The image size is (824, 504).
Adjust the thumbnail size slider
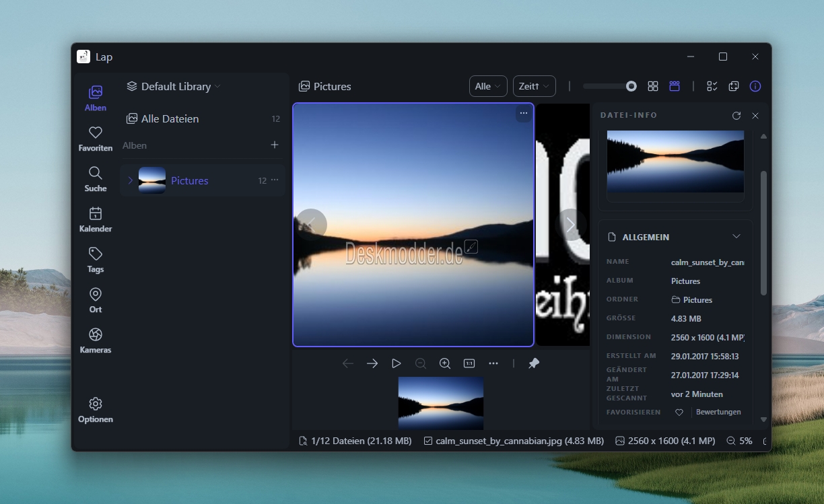tap(610, 86)
